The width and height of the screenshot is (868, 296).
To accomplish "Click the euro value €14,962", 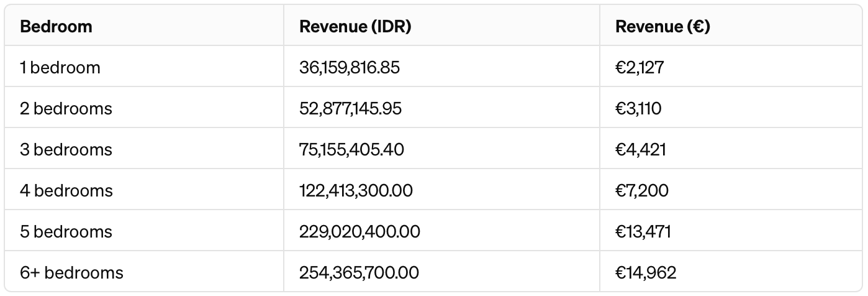I will [646, 272].
